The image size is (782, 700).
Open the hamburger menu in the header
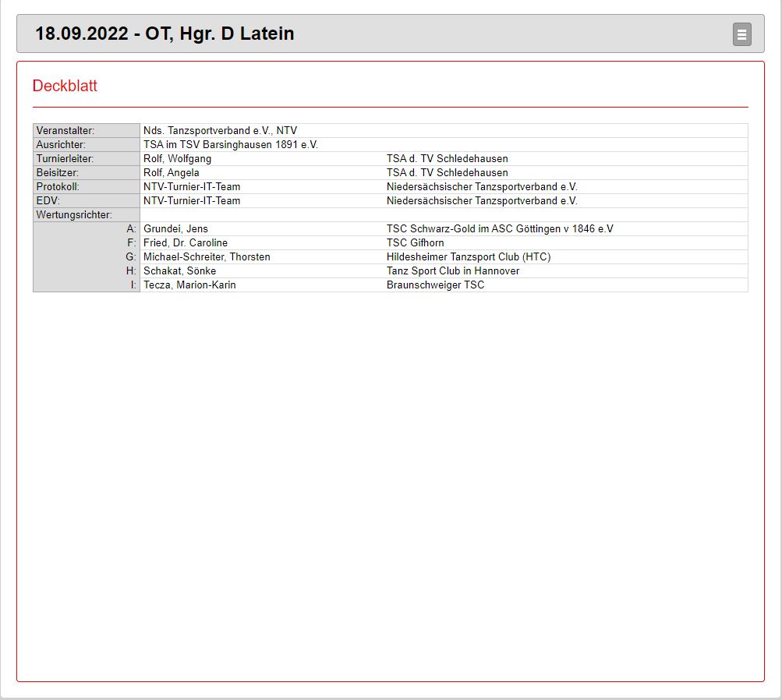point(741,34)
